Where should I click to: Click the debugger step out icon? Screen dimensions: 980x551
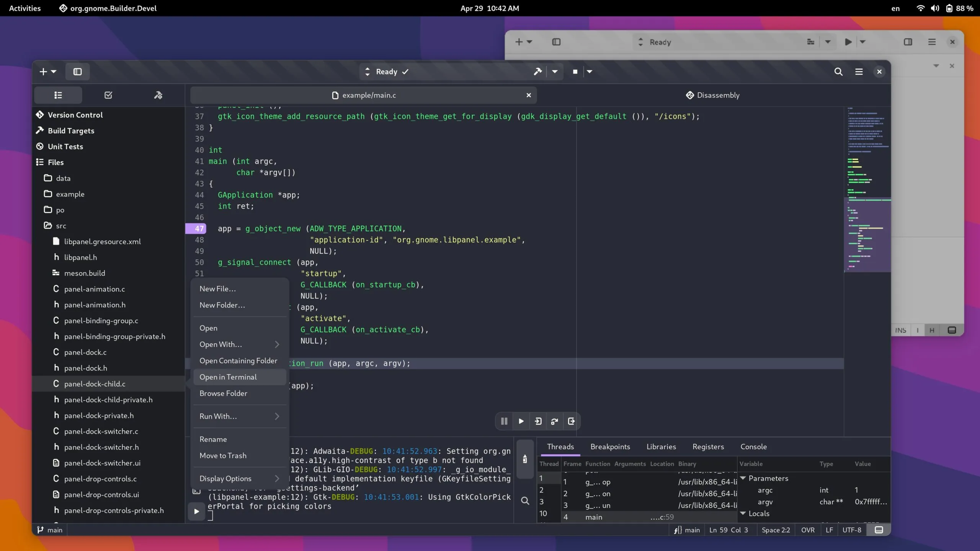point(571,421)
